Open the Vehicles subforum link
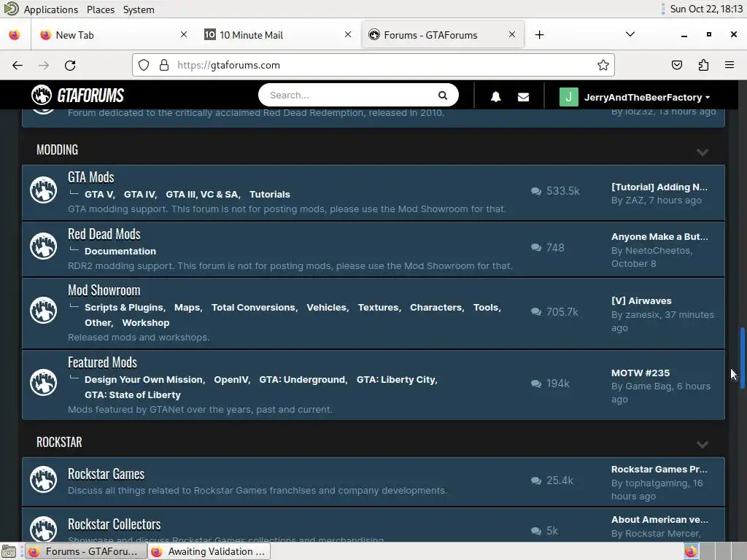The height and width of the screenshot is (560, 747). (328, 308)
